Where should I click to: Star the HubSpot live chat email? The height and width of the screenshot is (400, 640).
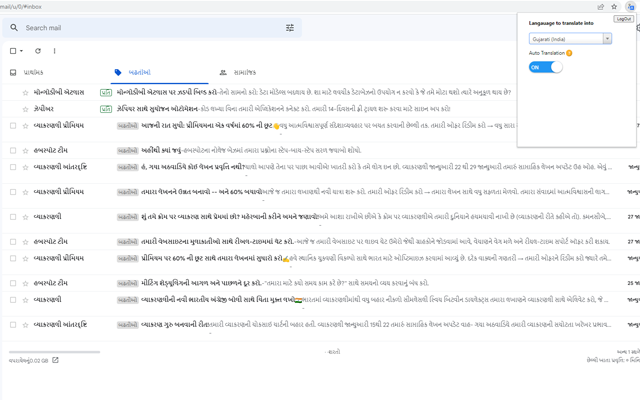[x=25, y=242]
